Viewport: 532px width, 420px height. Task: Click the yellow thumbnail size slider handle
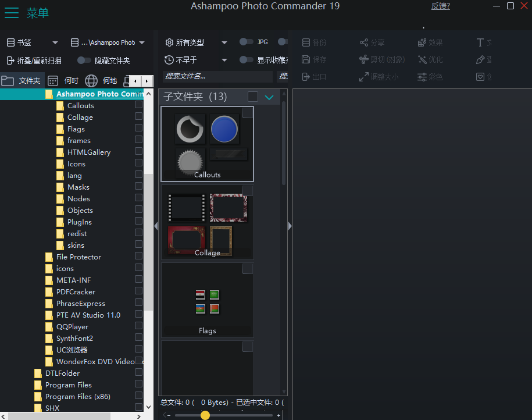click(205, 415)
